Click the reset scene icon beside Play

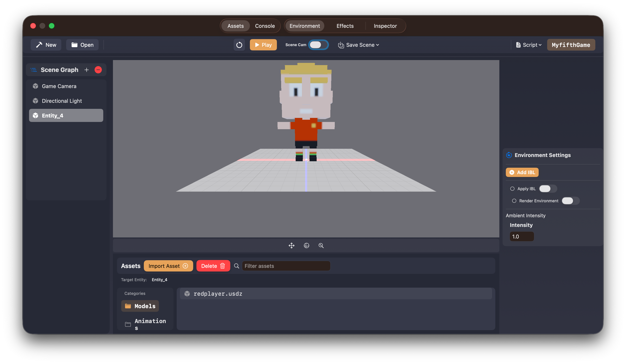pos(239,45)
